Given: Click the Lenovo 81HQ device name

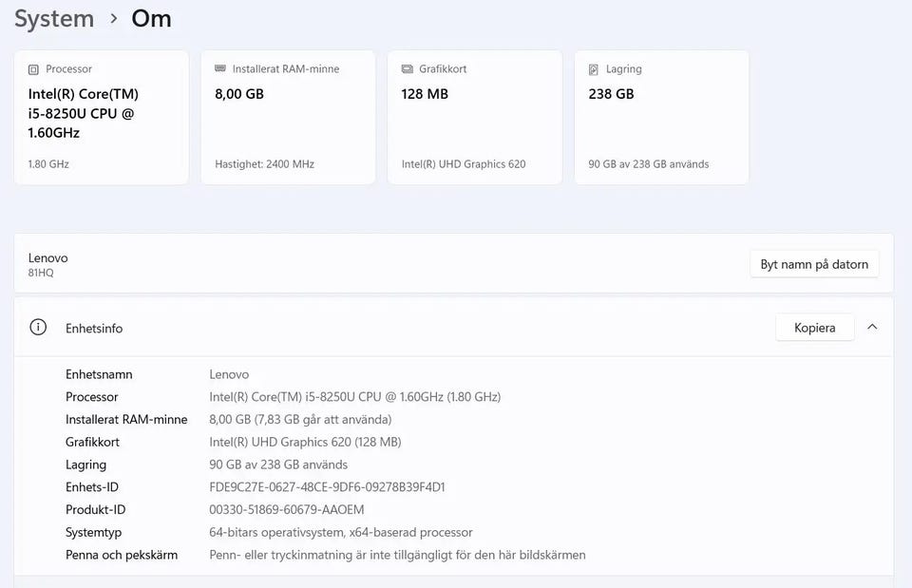Looking at the screenshot, I should tap(47, 264).
